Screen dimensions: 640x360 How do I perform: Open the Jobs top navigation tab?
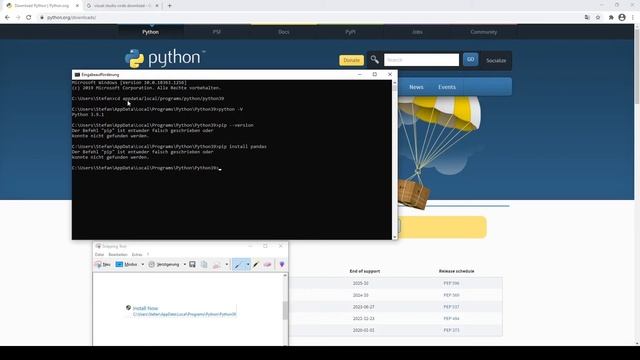[x=417, y=32]
